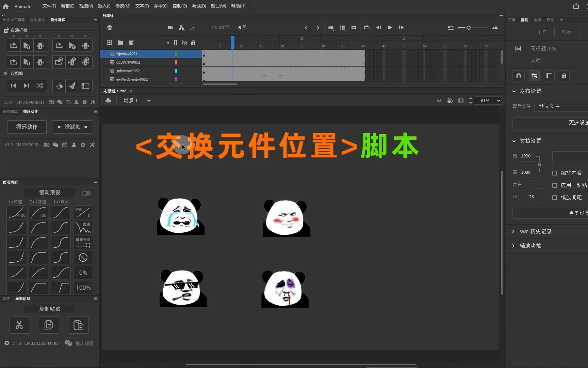Collapse the 文档设置 section
The image size is (588, 368).
coord(514,141)
